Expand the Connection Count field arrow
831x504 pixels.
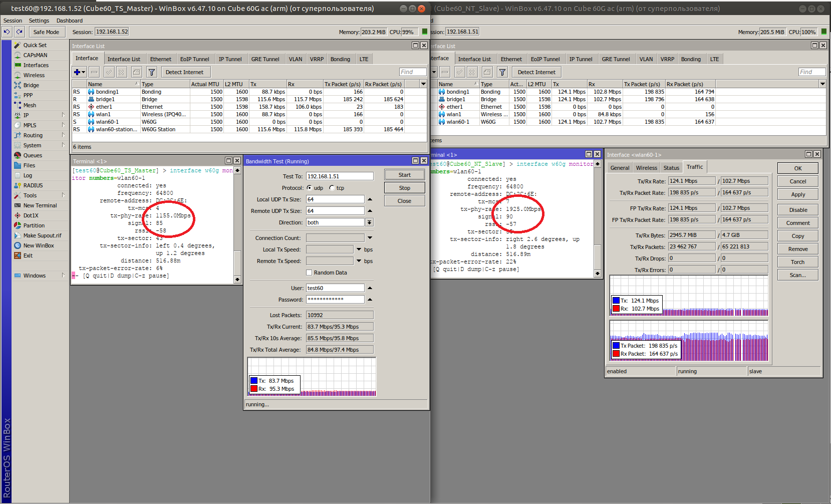tap(370, 238)
